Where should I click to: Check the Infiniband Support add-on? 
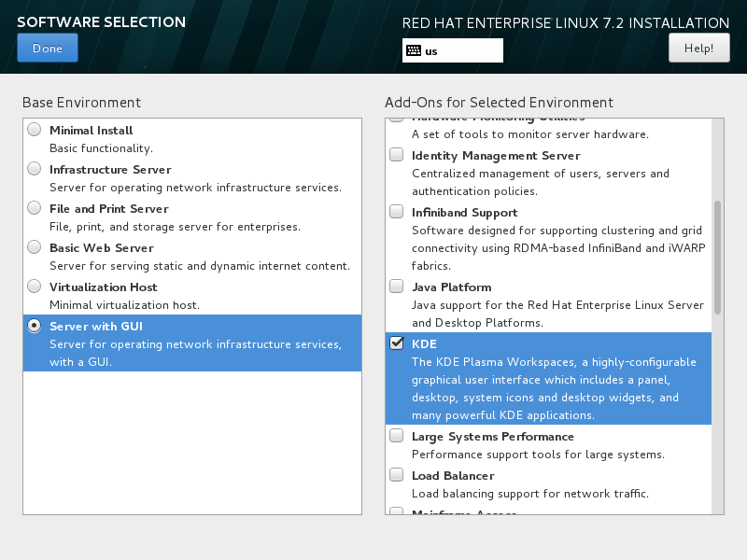[x=397, y=212]
